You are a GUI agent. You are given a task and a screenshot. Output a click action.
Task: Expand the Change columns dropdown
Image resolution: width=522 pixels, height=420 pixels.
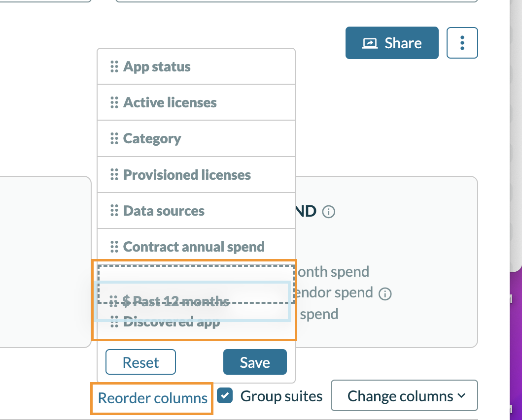[x=404, y=396]
